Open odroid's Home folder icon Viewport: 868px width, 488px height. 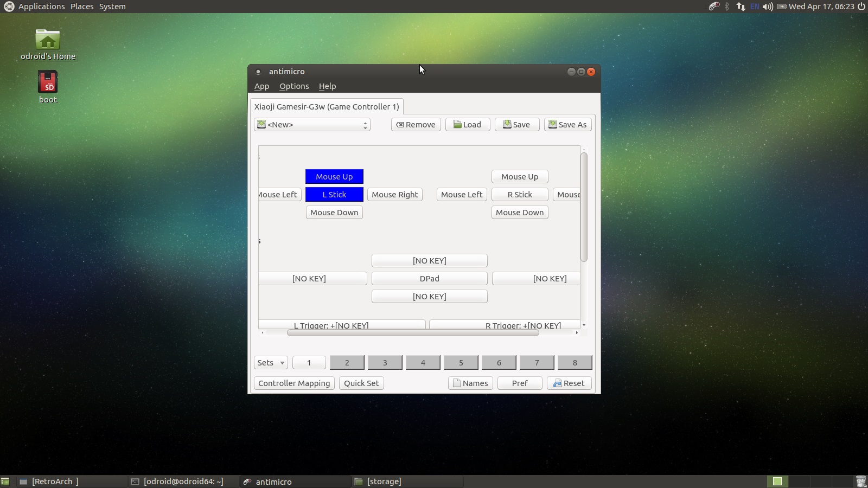point(48,40)
